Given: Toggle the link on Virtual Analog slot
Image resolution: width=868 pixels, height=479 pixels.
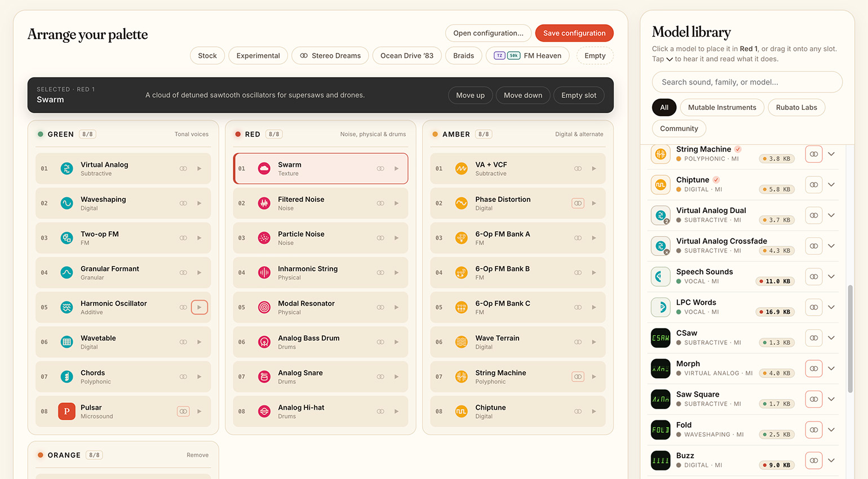Looking at the screenshot, I should (x=183, y=168).
